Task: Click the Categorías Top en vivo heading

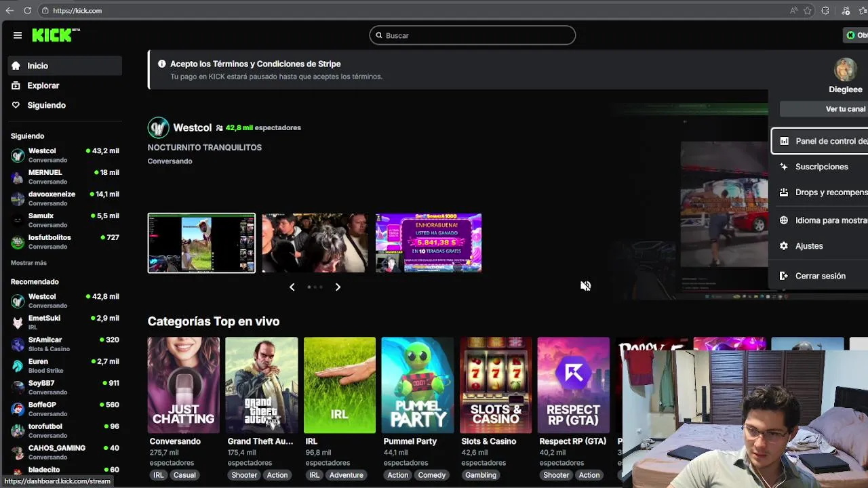Action: [214, 321]
